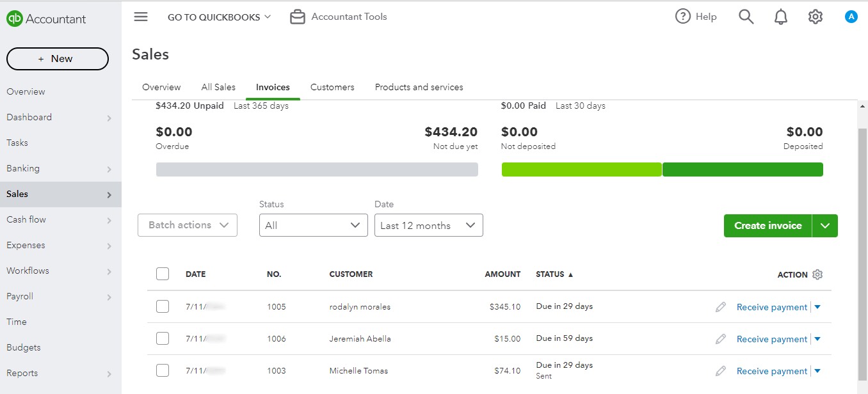868x394 pixels.
Task: Click the Accountant Tools briefcase icon
Action: pos(298,17)
